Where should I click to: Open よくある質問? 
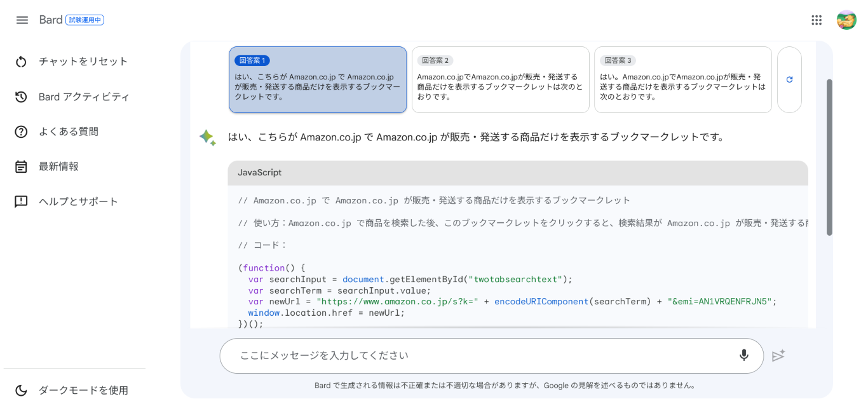[x=69, y=132]
